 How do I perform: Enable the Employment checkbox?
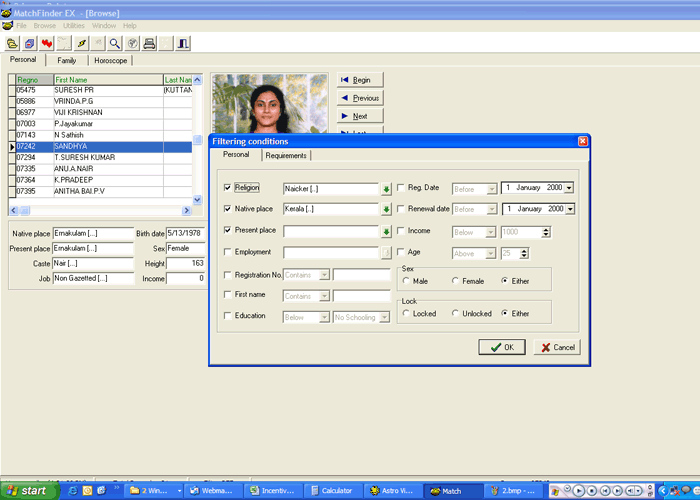(228, 252)
